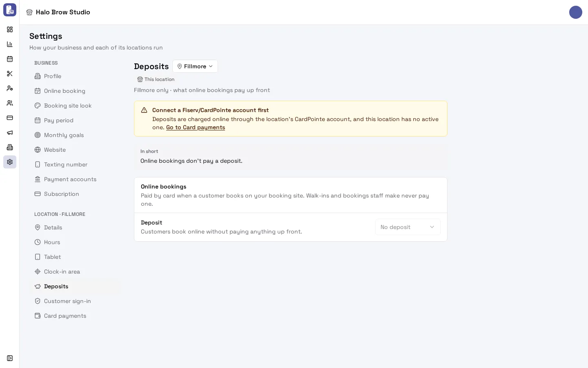The height and width of the screenshot is (368, 588).
Task: Open the megaphone marketing icon
Action: point(10,132)
